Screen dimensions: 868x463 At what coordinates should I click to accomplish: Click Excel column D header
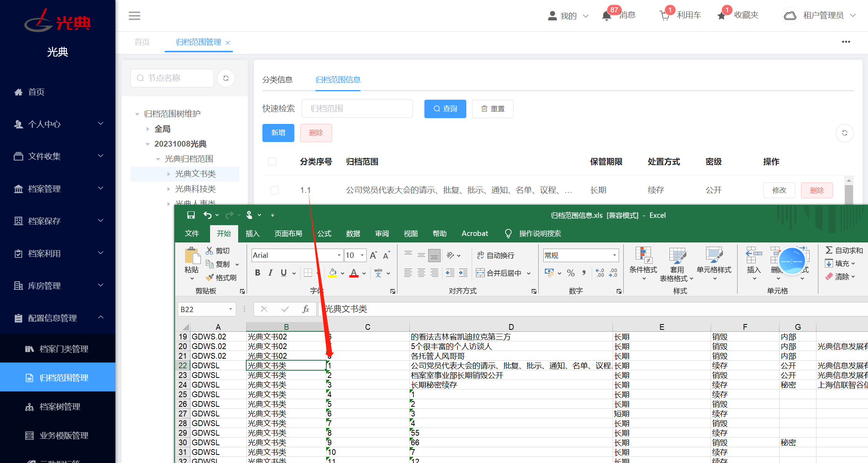pyautogui.click(x=511, y=327)
